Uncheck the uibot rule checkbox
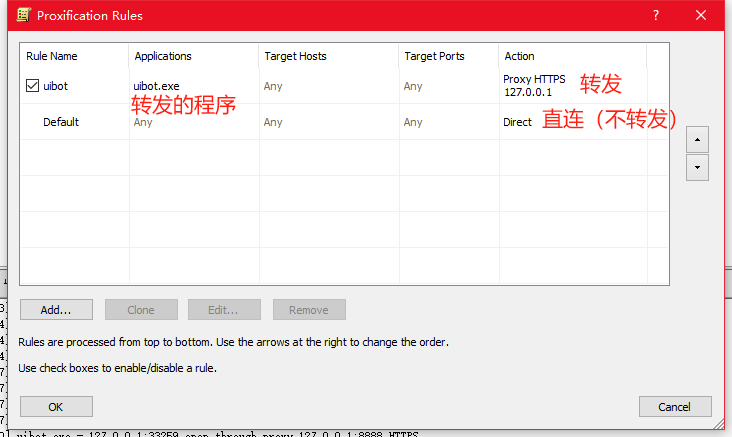Image resolution: width=732 pixels, height=437 pixels. point(33,86)
